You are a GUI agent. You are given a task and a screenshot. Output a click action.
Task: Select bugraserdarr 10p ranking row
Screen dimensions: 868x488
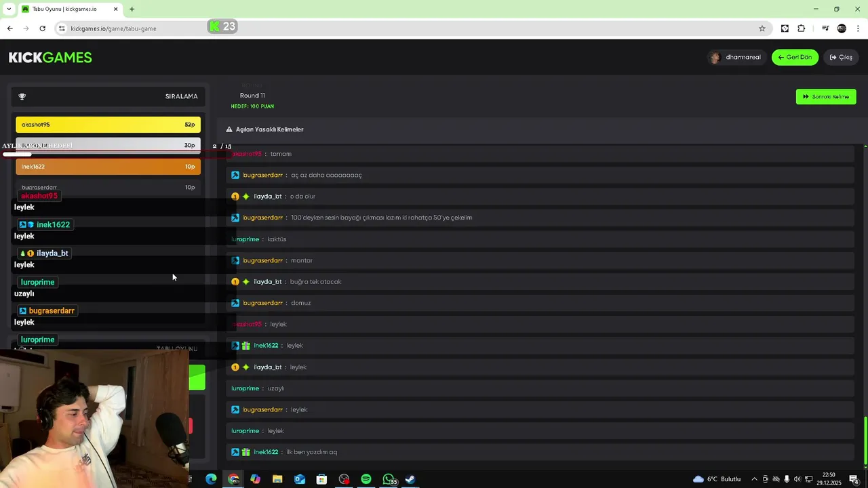(x=108, y=188)
